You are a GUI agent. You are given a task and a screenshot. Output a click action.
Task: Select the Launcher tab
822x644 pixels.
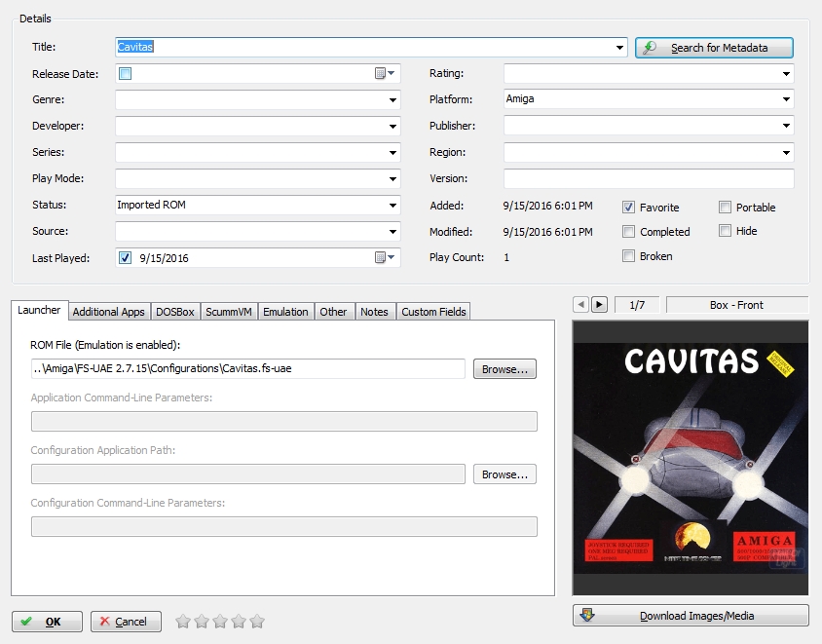click(39, 310)
